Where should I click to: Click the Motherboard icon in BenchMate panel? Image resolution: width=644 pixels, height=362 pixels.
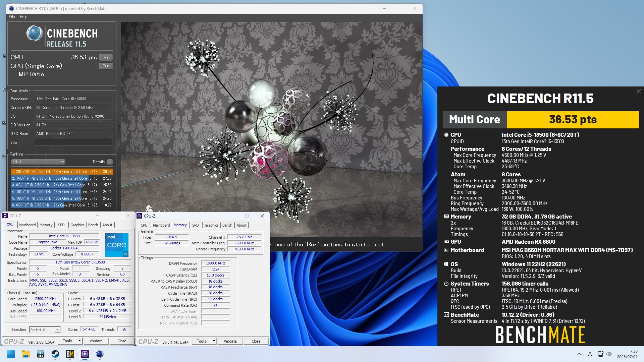pyautogui.click(x=446, y=250)
